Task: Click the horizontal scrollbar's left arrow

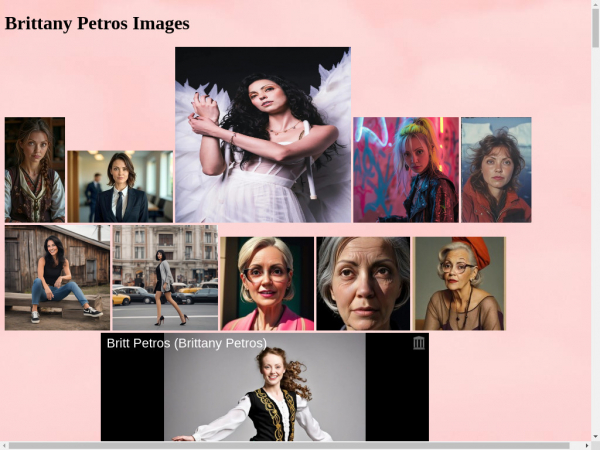Action: tap(5, 445)
